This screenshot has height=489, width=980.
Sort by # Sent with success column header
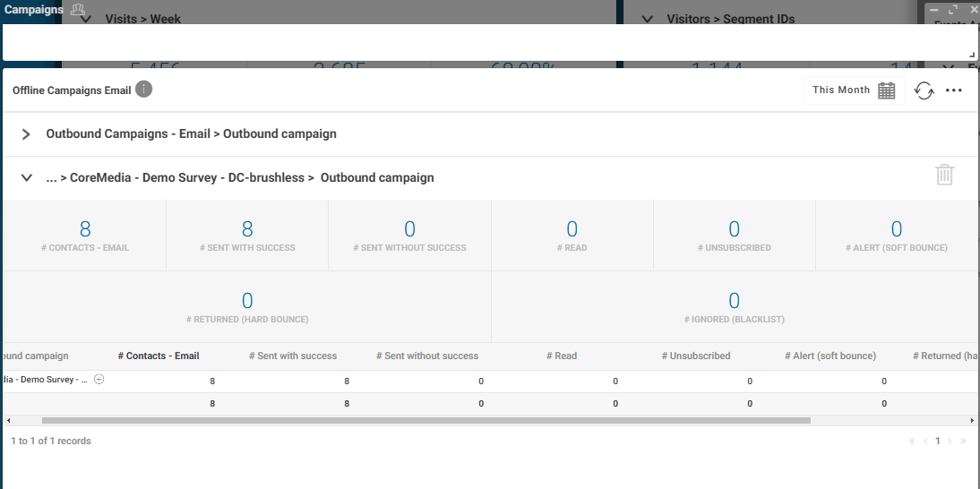[x=293, y=356]
